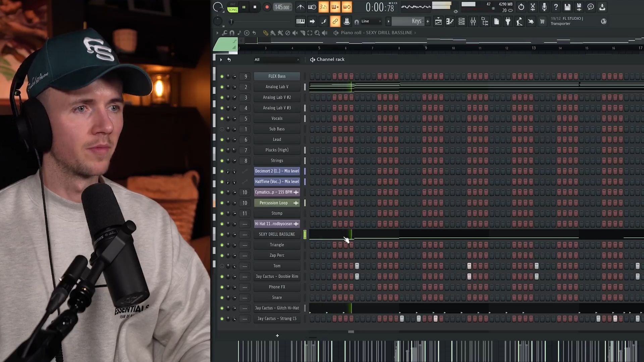
Task: Click piano roll magnet snap icon
Action: coord(232,33)
